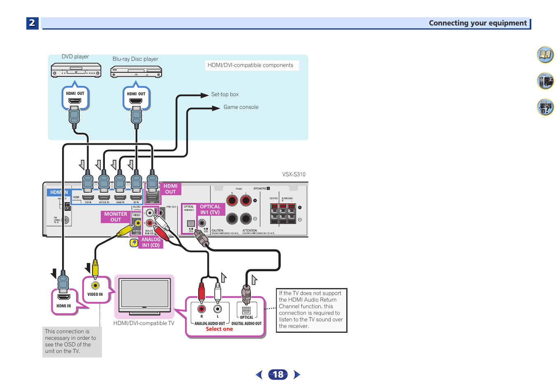Click the DVD player HDMI OUT callout

click(75, 97)
